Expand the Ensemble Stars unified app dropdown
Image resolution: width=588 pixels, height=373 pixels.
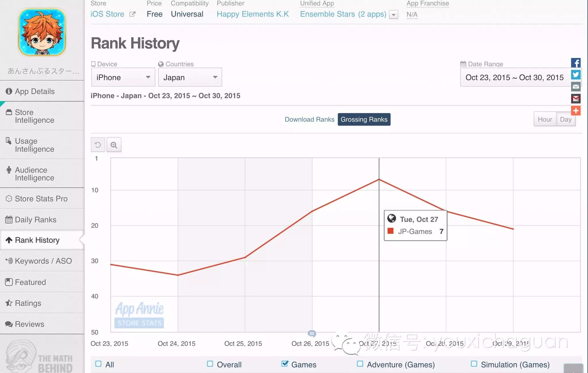click(x=394, y=14)
